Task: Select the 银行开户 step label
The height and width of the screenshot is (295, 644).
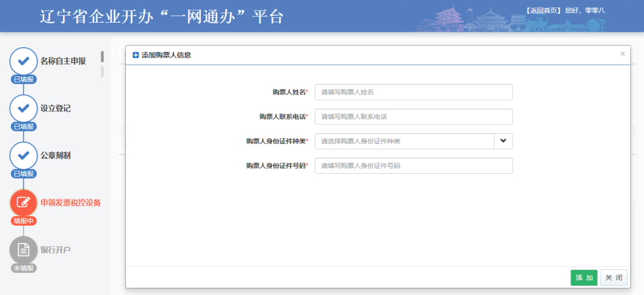Action: [55, 250]
